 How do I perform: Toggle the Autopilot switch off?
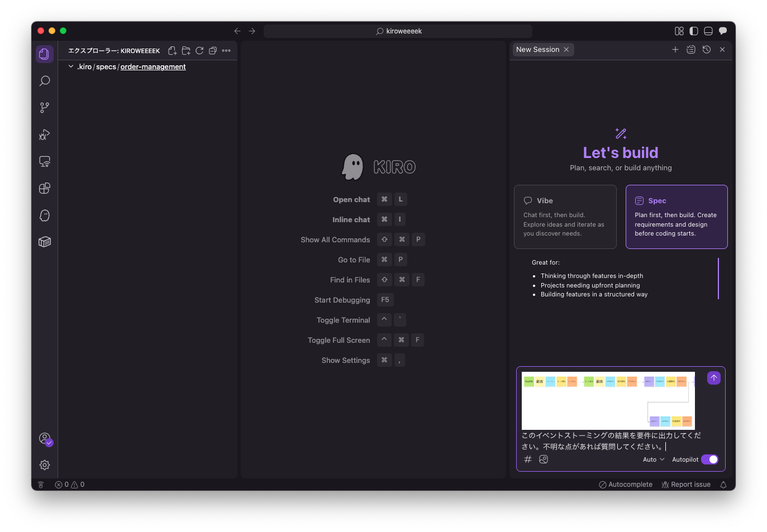pos(709,459)
